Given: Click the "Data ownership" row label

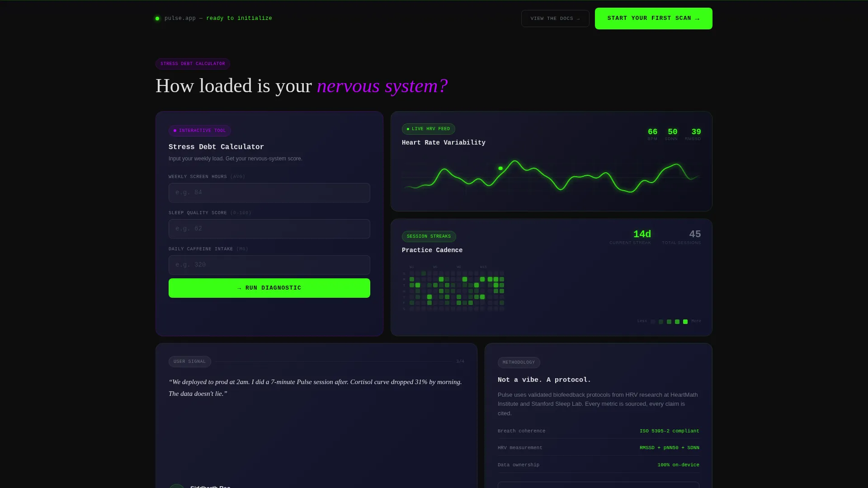Looking at the screenshot, I should point(519,465).
